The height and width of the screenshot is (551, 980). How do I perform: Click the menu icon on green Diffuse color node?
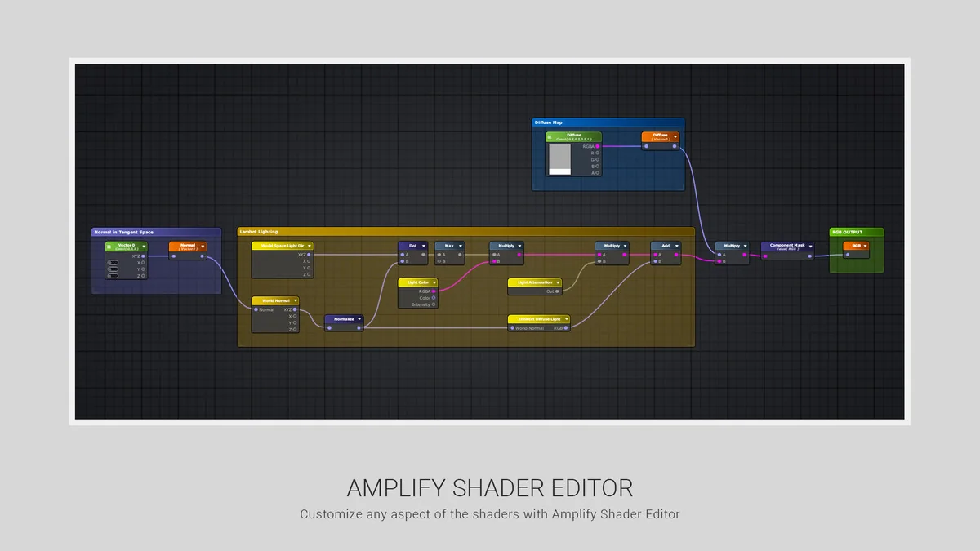550,136
